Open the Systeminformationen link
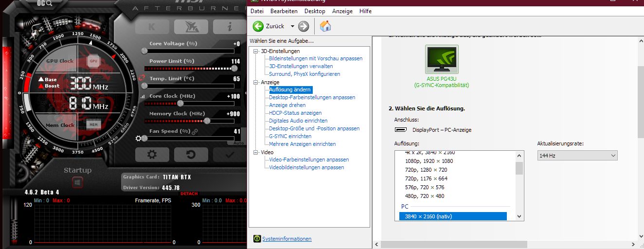 tap(287, 239)
